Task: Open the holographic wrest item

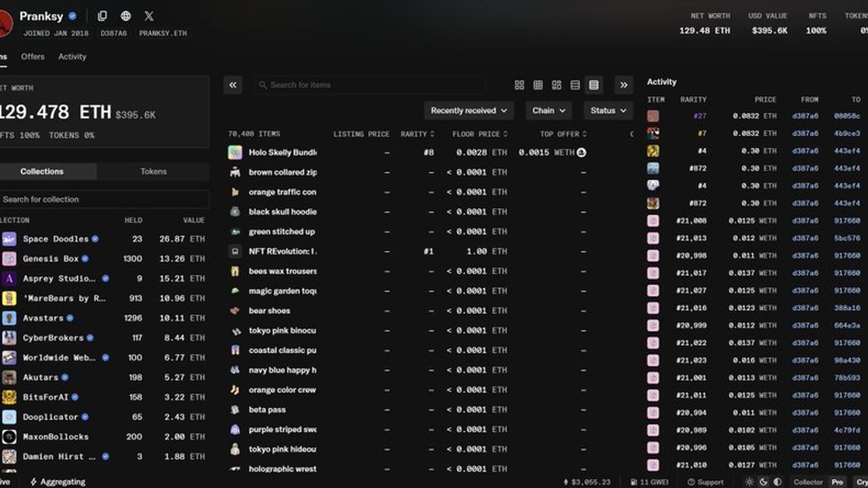Action: (283, 469)
